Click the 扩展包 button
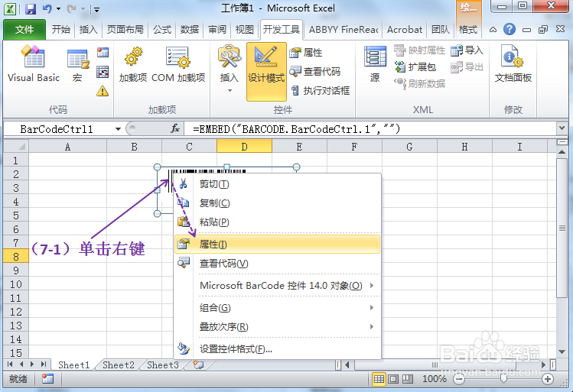 click(415, 66)
